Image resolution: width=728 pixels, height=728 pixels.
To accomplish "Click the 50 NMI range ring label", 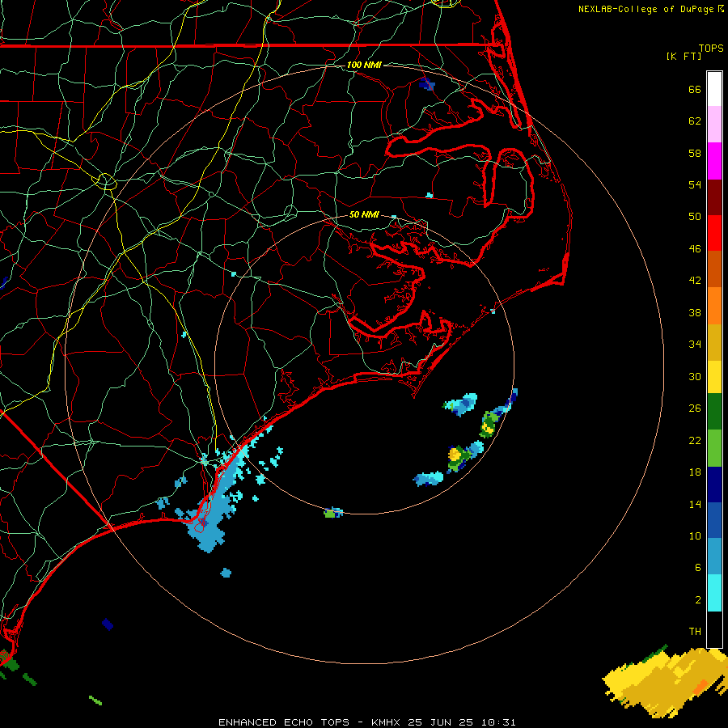I will [364, 214].
